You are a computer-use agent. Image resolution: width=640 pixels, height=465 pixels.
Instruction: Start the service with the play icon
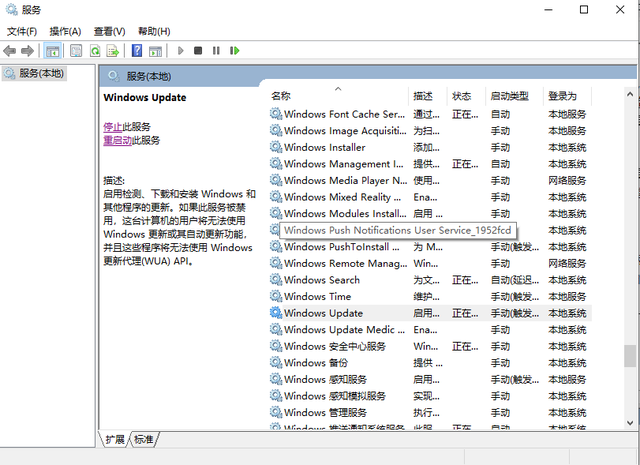click(181, 51)
